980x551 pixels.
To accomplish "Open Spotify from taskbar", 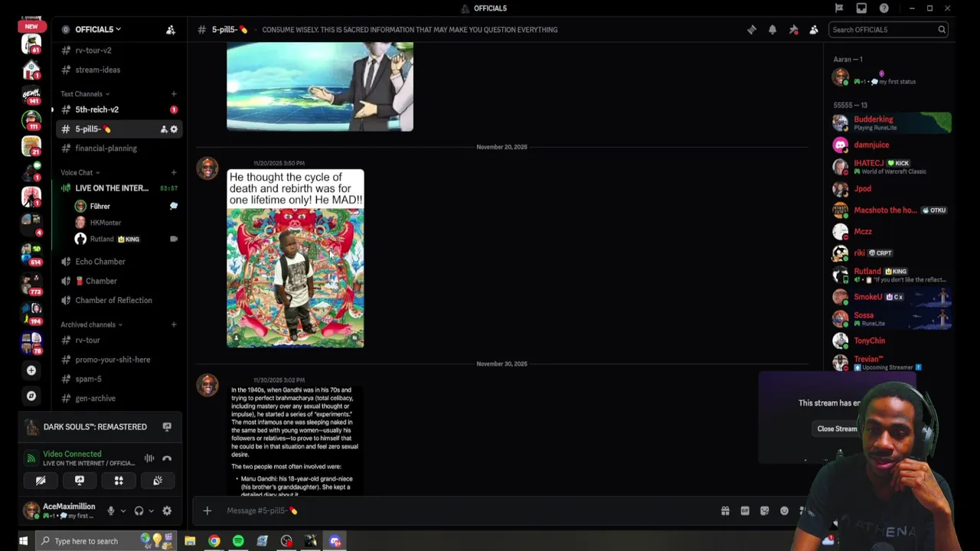I will click(x=238, y=541).
